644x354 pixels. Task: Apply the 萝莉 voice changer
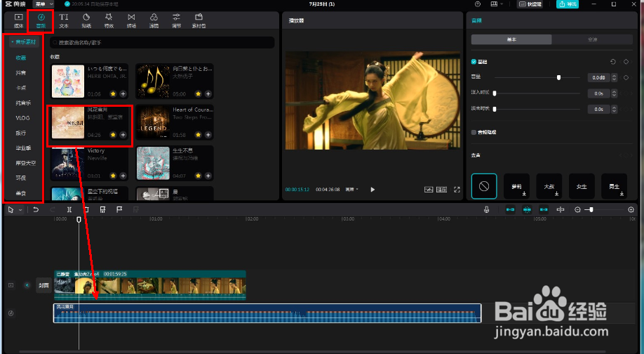click(x=517, y=186)
